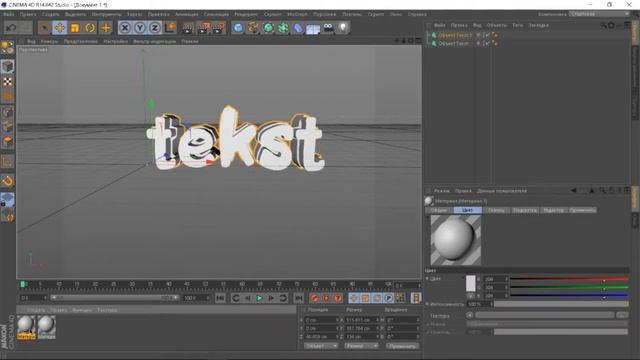Select the Model mode cube icon
The image size is (640, 360).
coord(7,66)
